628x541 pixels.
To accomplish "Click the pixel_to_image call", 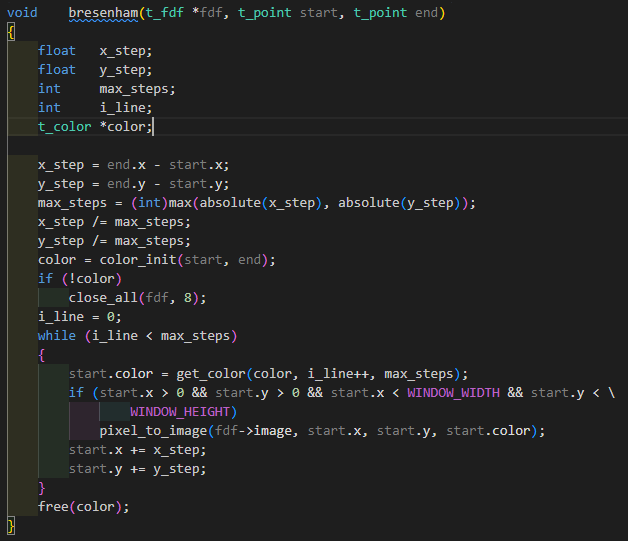I will coord(322,431).
